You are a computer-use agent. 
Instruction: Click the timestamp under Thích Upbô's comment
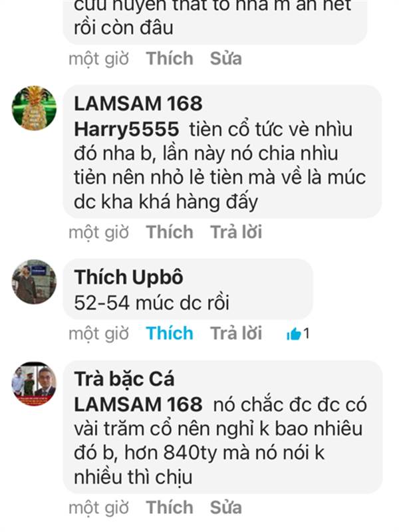(x=98, y=334)
